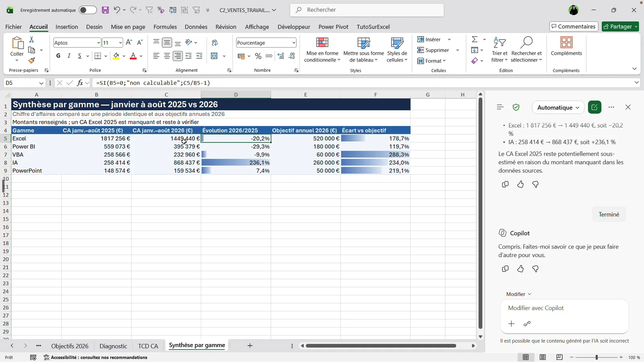The image size is (644, 362).
Task: Open Mise en forme conditionnelle
Action: click(322, 50)
